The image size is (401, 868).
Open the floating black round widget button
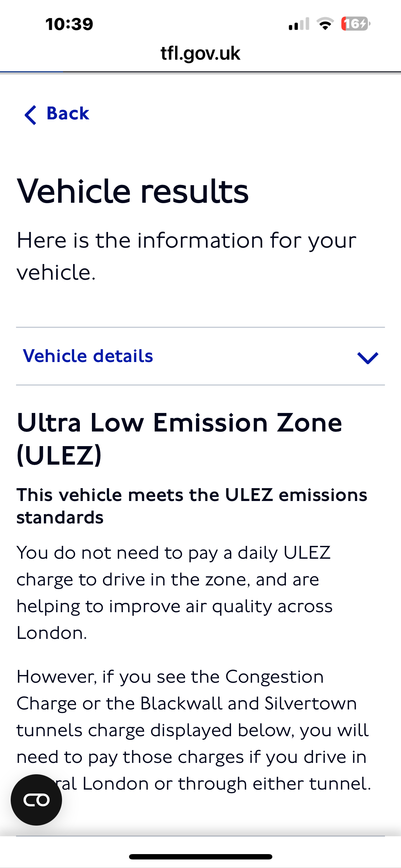click(36, 800)
